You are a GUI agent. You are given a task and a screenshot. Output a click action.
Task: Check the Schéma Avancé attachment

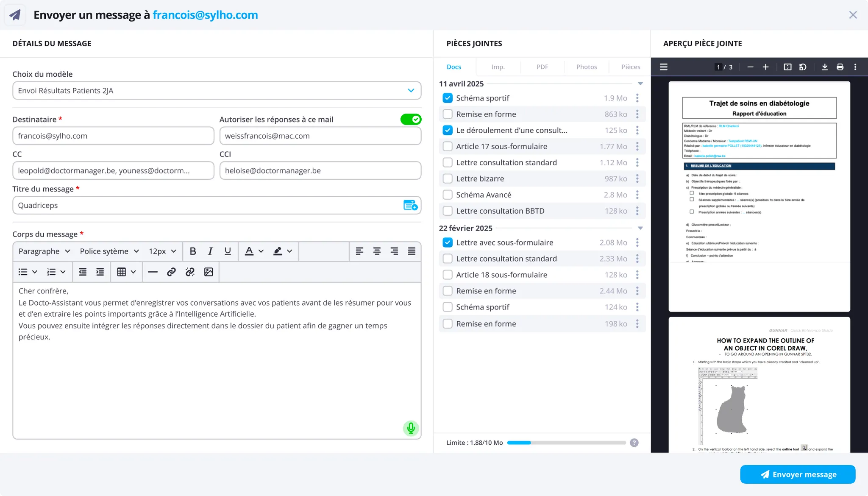coord(448,195)
